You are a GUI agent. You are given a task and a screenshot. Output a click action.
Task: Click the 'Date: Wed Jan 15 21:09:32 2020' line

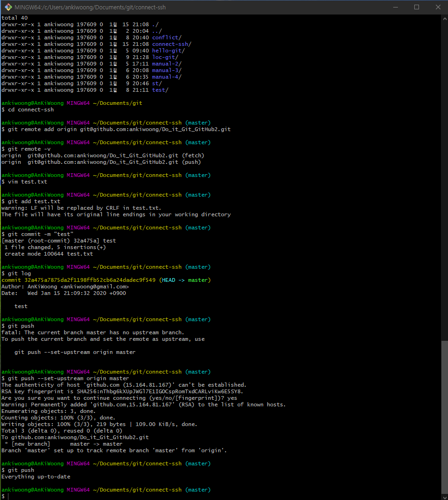tap(64, 293)
